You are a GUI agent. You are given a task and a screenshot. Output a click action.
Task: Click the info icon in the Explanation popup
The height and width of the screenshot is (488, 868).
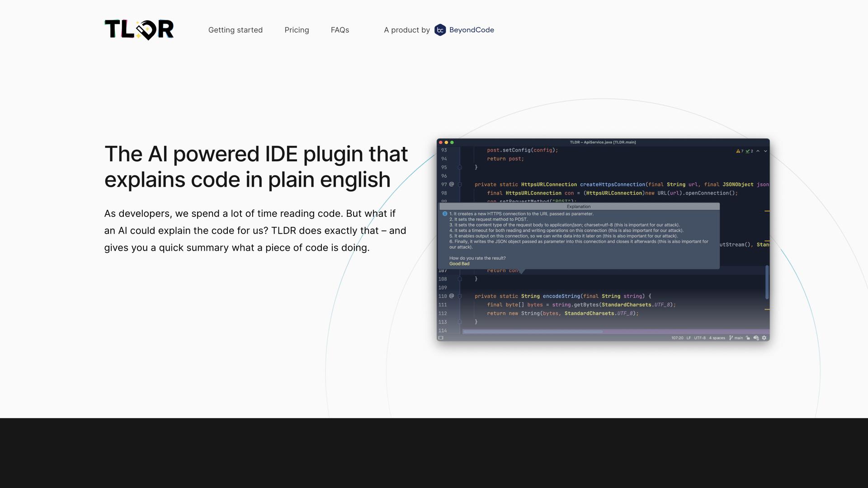click(445, 213)
